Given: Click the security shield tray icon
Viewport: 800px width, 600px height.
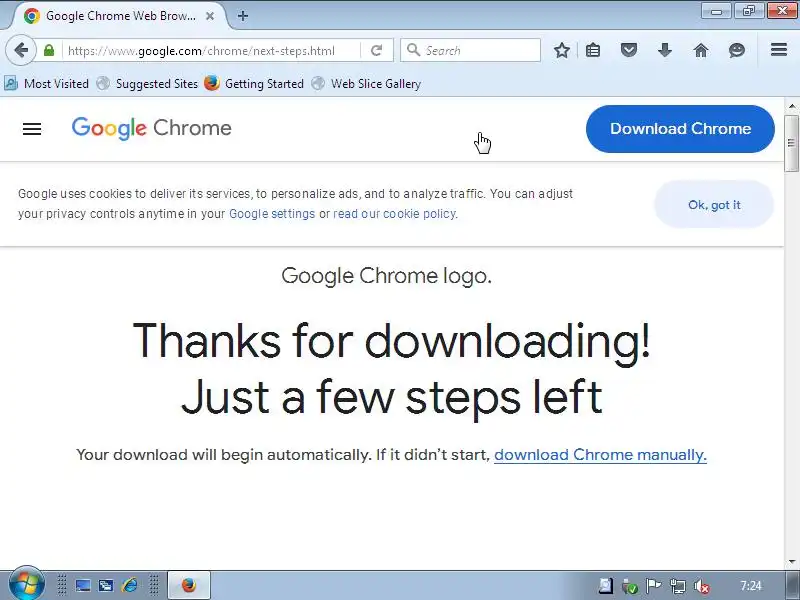Looking at the screenshot, I should 630,587.
